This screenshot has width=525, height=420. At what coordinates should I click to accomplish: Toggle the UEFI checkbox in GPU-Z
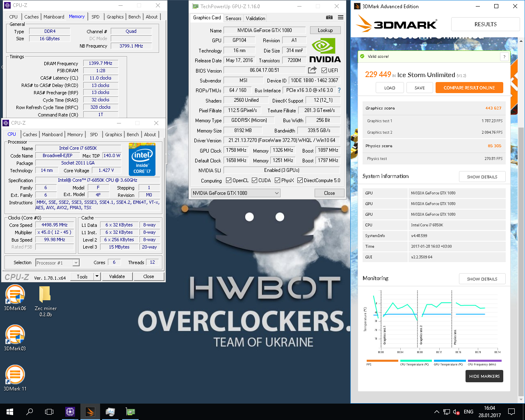point(324,71)
